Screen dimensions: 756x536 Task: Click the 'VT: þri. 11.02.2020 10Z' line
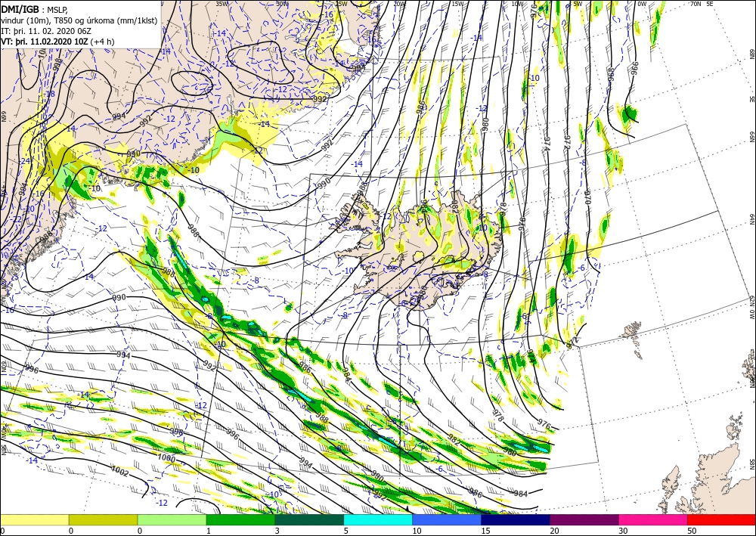point(45,41)
